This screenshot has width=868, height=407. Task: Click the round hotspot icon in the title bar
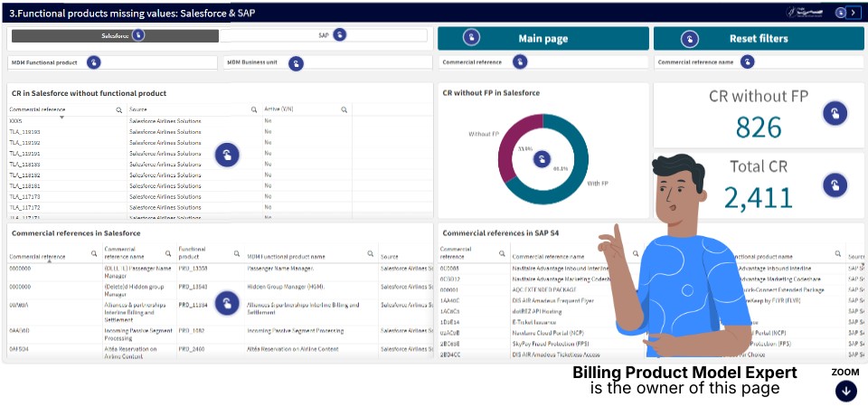pyautogui.click(x=840, y=12)
